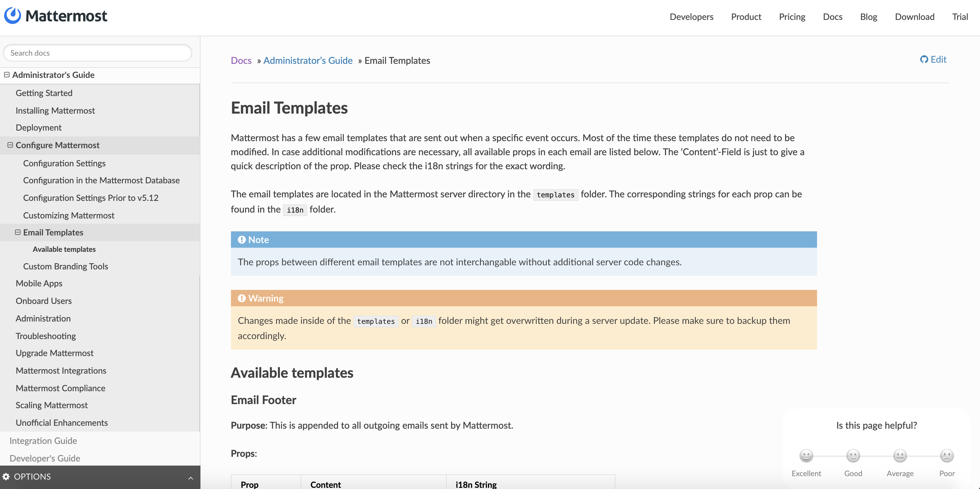Collapse the Administrator's Guide section
Screen dimensions: 980x489
pyautogui.click(x=7, y=75)
